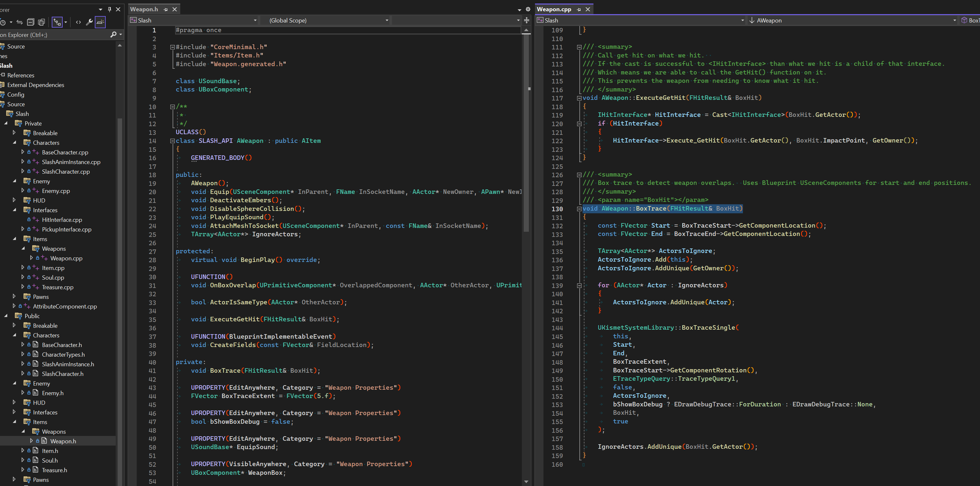Close the Weapon.h tab

pyautogui.click(x=174, y=10)
